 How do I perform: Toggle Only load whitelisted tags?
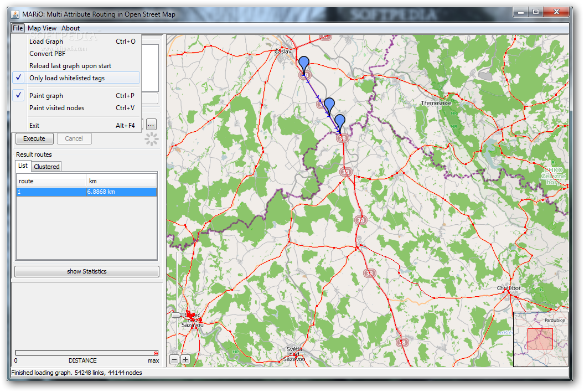click(76, 78)
